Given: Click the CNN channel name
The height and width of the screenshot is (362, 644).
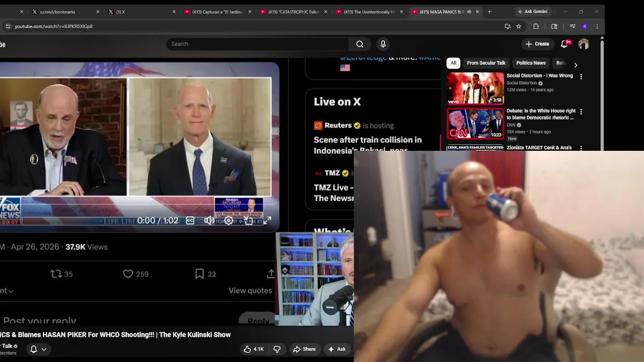Looking at the screenshot, I should click(511, 125).
